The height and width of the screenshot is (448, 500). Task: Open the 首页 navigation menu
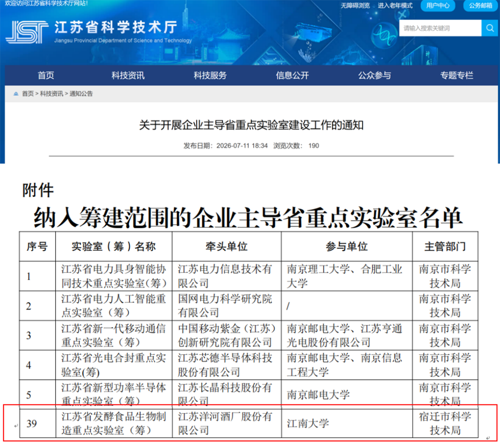(46, 76)
